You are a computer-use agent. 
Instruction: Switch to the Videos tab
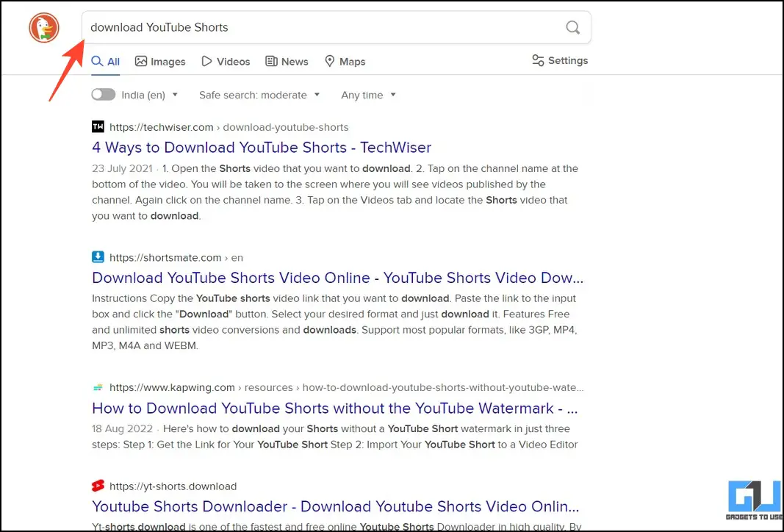click(x=226, y=62)
